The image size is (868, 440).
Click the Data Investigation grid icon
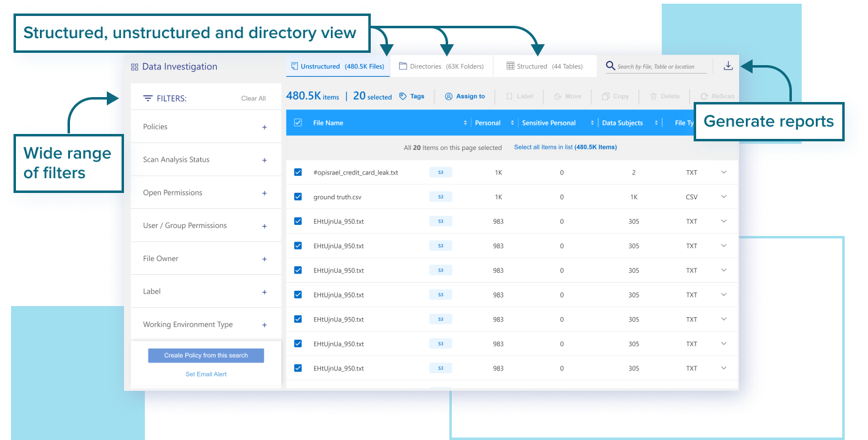click(x=134, y=67)
